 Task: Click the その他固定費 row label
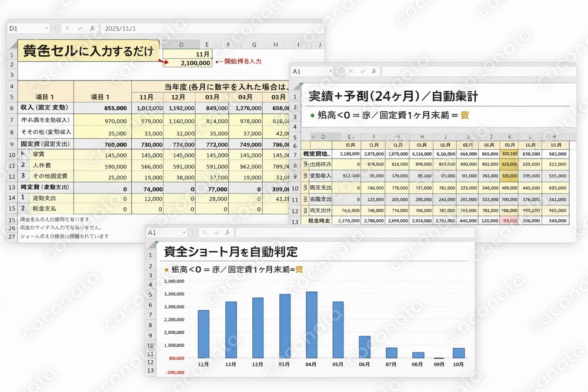pyautogui.click(x=50, y=176)
